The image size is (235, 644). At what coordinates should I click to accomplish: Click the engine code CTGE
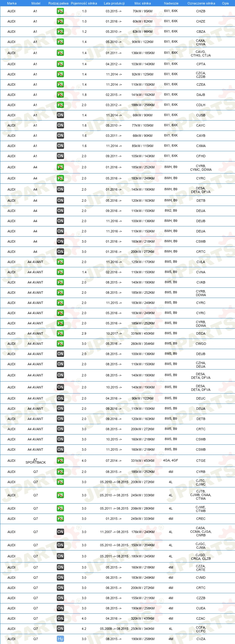point(201,461)
